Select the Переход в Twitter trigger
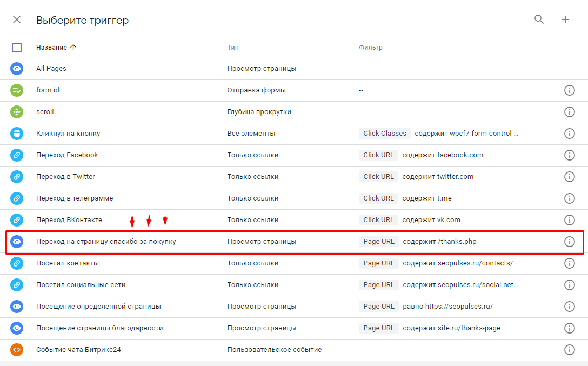This screenshot has height=366, width=588. 65,177
